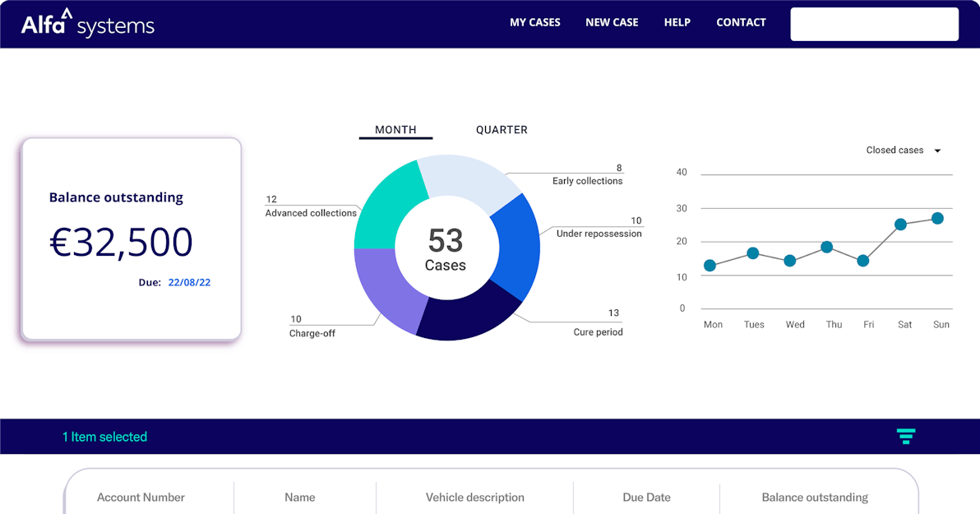Open the Closed cases dropdown

tap(895, 150)
